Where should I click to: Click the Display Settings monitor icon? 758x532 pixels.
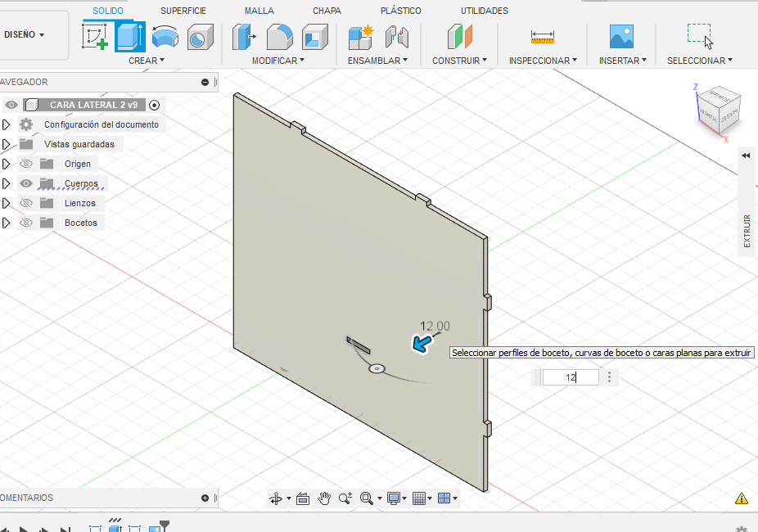(x=394, y=498)
